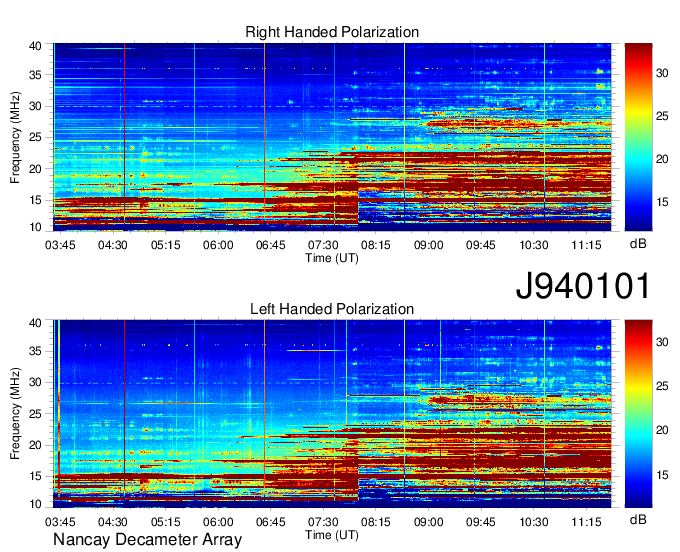Click the 10:30 time tick under the Right Handed plot
The width and height of the screenshot is (680, 552).
534,245
